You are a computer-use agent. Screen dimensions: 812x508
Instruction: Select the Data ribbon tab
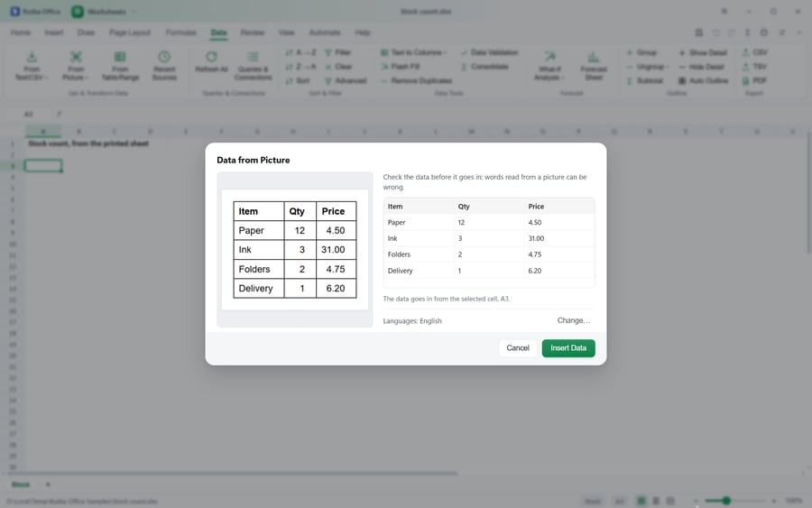coord(218,32)
